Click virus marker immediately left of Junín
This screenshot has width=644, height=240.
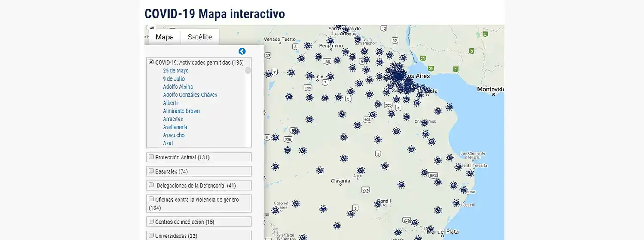pos(310,76)
